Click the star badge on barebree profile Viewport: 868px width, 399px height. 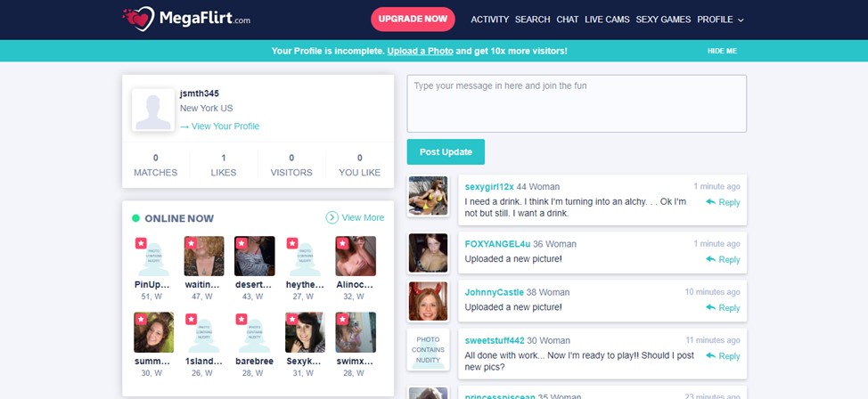pos(242,320)
